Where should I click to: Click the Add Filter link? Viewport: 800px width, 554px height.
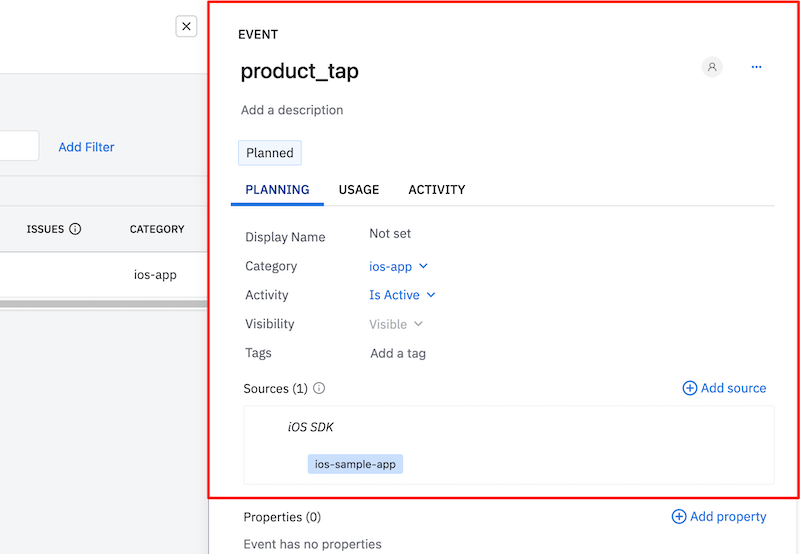coord(86,147)
